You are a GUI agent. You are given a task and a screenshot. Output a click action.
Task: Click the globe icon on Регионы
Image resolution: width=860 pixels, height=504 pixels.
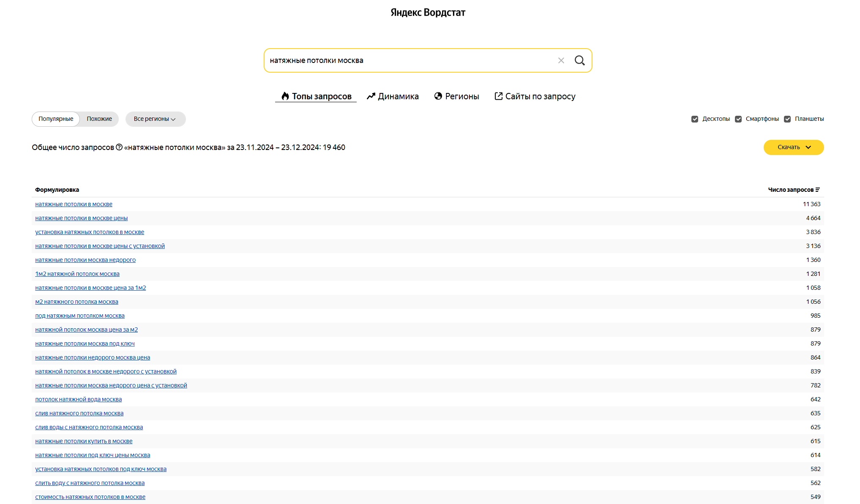[x=438, y=96]
